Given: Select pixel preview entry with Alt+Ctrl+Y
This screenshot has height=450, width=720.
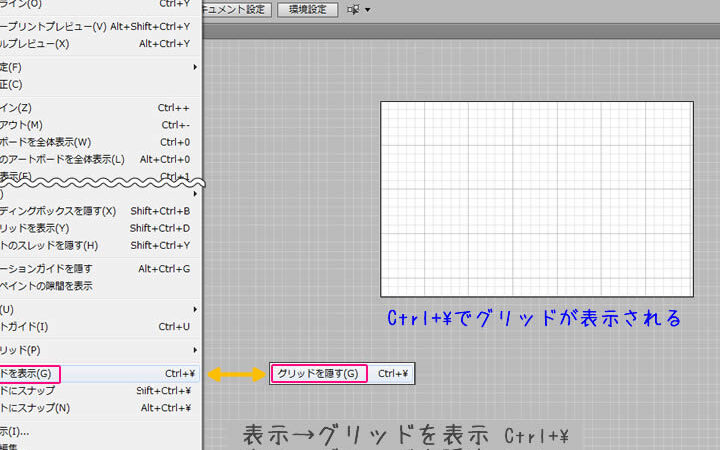Looking at the screenshot, I should click(x=100, y=44).
